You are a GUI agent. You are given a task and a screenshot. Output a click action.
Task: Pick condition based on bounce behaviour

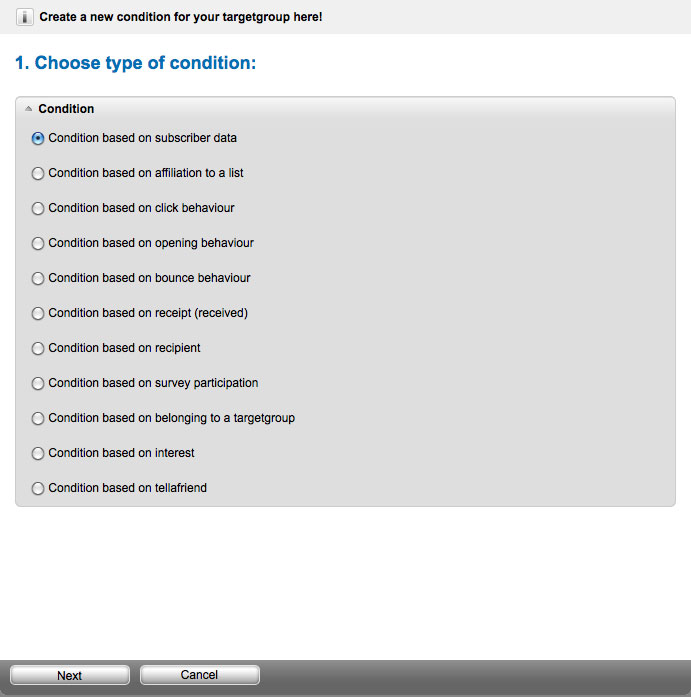click(x=38, y=279)
